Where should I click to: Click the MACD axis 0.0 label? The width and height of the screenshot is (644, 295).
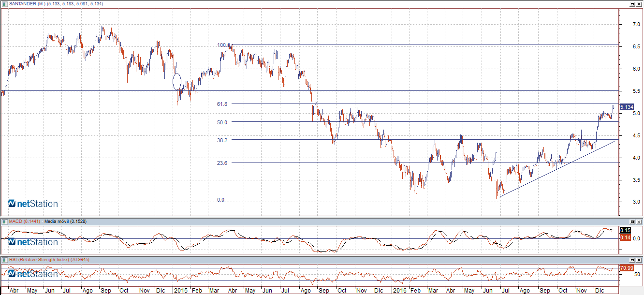(x=637, y=238)
